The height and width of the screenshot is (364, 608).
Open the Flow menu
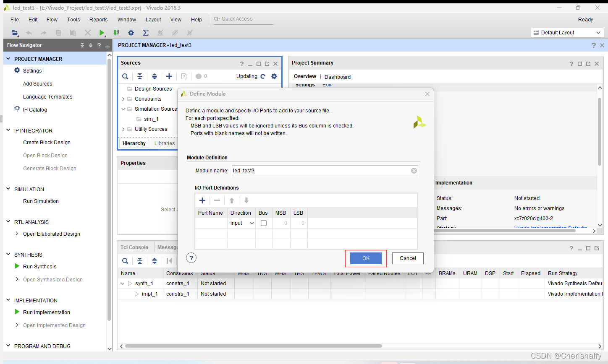point(52,20)
